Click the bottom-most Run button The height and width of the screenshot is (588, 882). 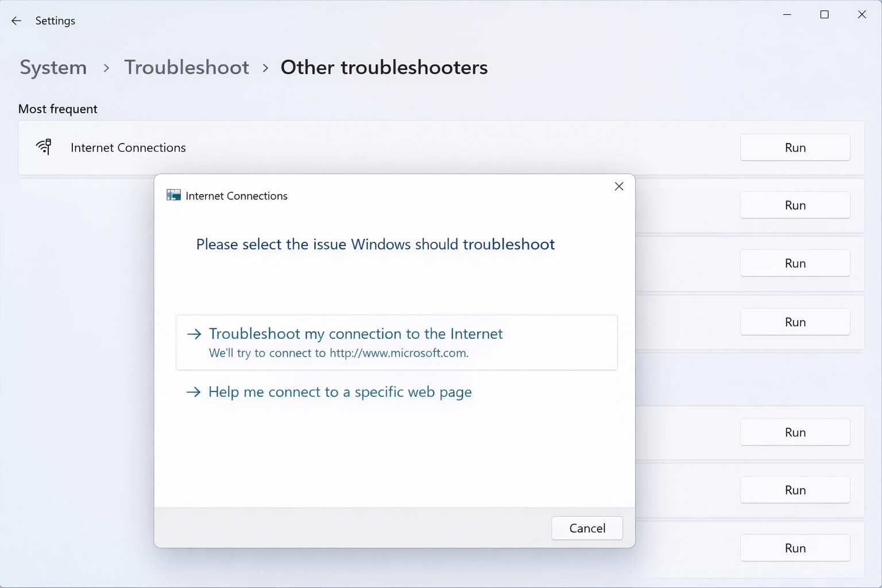(x=795, y=548)
